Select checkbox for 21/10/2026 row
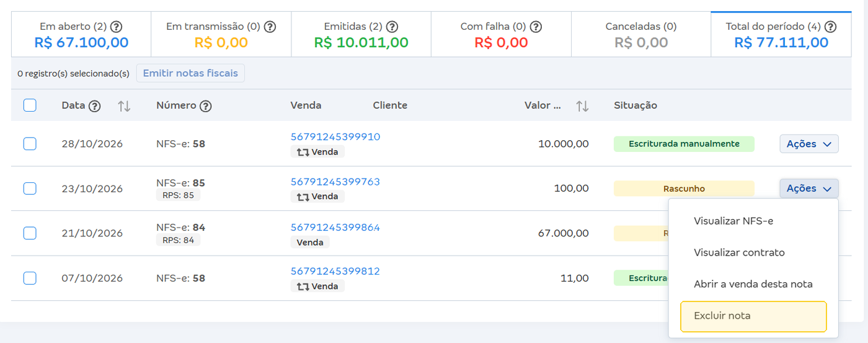The width and height of the screenshot is (868, 343). [30, 233]
